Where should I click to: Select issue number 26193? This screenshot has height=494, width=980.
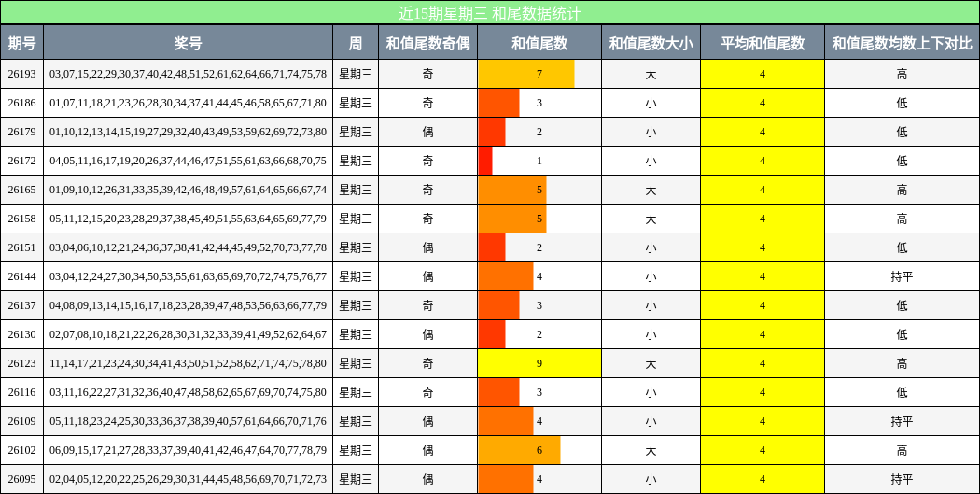point(21,74)
